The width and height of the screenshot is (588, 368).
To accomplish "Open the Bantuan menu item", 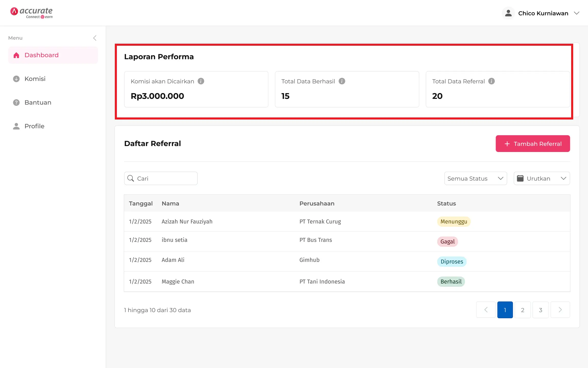I will click(x=53, y=103).
